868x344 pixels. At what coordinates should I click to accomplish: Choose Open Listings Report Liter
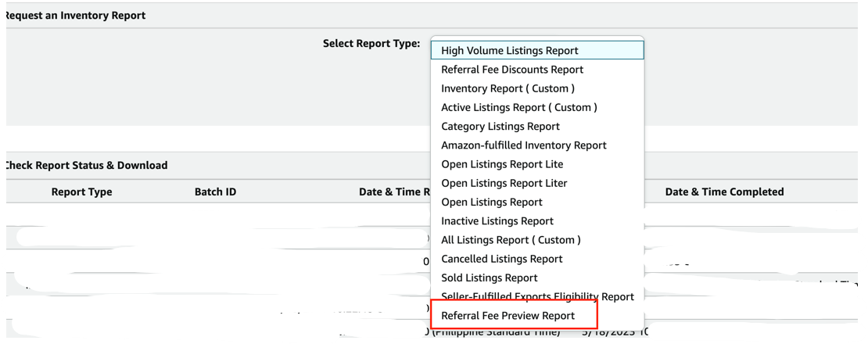[x=537, y=183]
